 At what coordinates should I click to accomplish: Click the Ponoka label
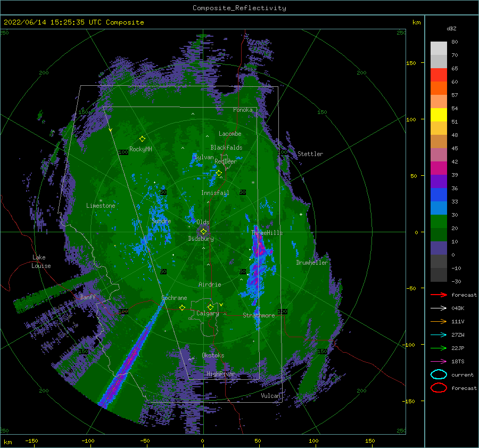(243, 110)
